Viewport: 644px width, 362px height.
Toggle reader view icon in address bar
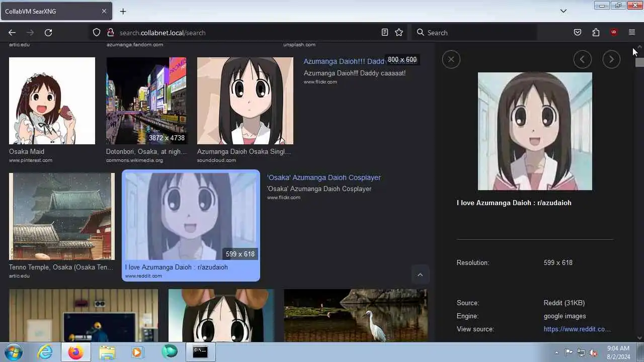tap(385, 33)
